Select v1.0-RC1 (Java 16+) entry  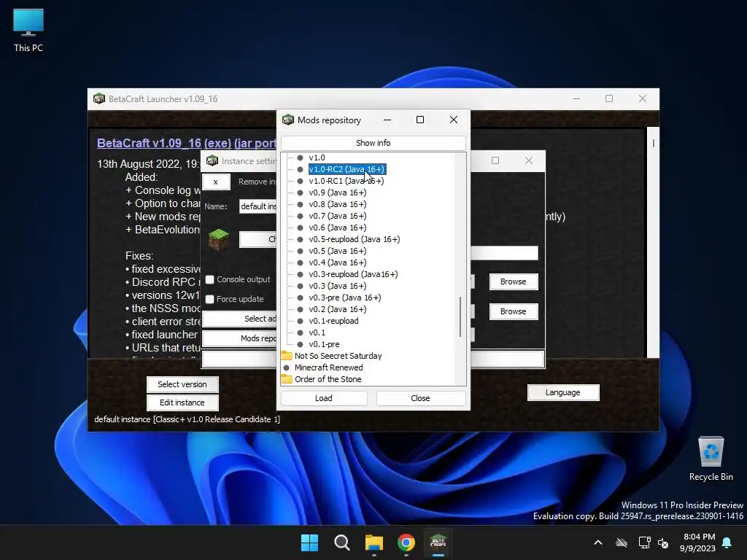tap(347, 181)
